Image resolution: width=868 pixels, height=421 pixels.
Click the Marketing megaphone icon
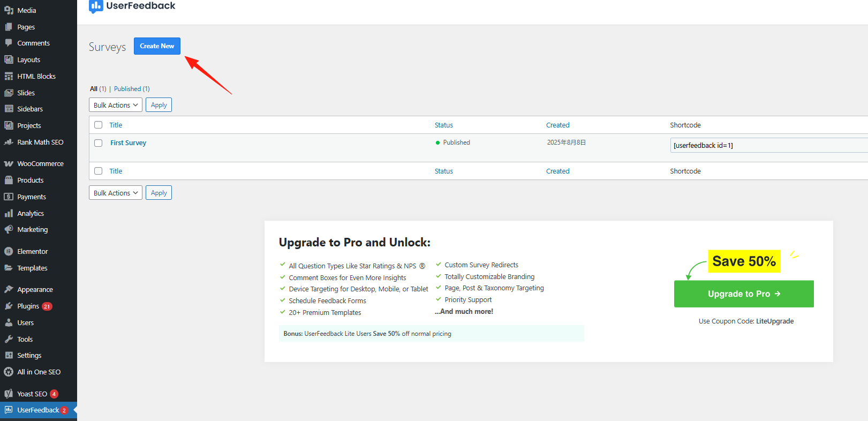point(9,229)
